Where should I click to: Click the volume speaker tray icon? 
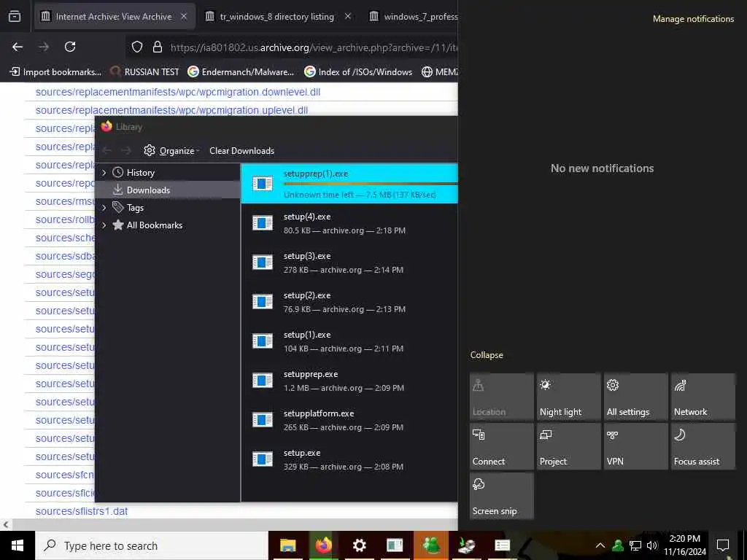tap(651, 545)
